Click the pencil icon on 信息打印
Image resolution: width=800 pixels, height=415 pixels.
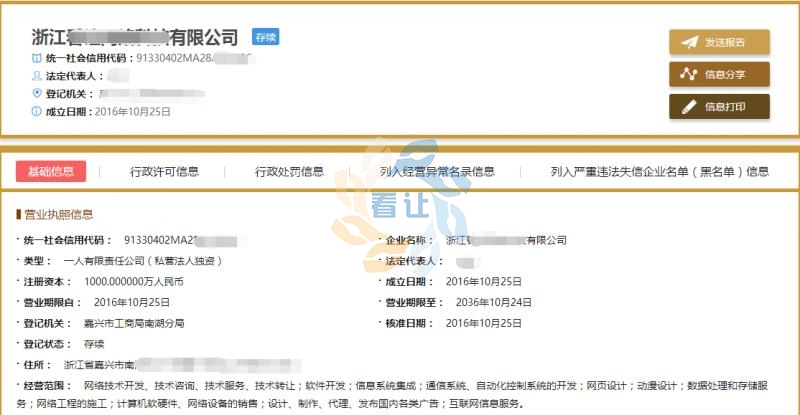point(688,106)
